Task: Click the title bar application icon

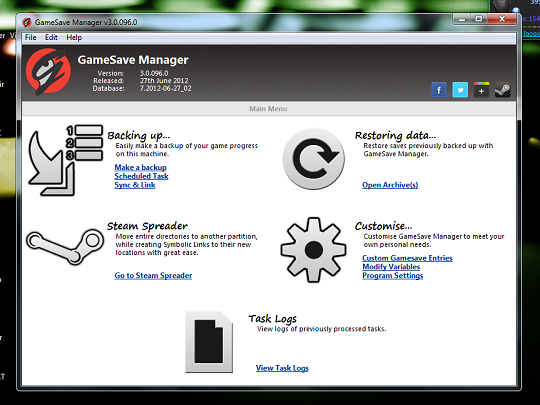Action: tap(27, 22)
